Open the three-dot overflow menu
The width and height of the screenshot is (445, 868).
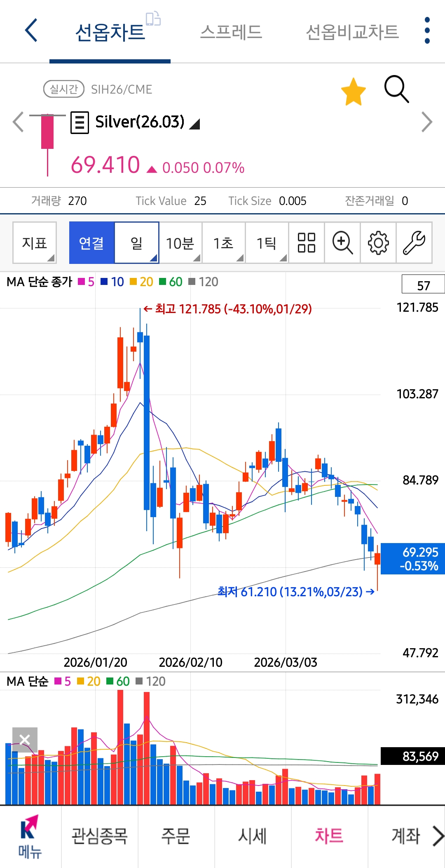point(427,30)
